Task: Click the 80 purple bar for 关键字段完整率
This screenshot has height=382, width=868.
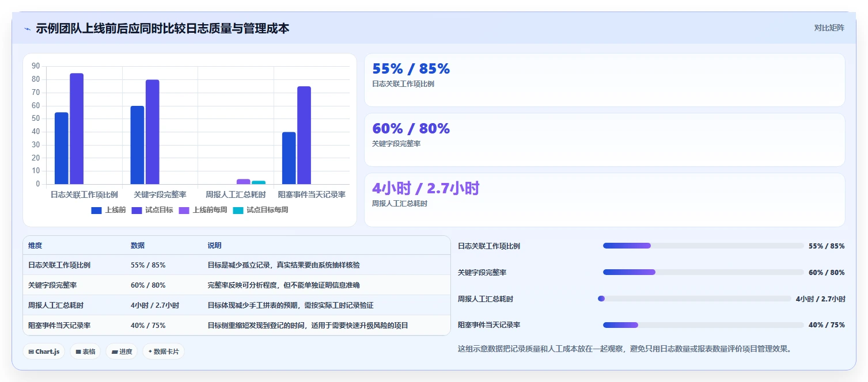Action: tap(153, 132)
